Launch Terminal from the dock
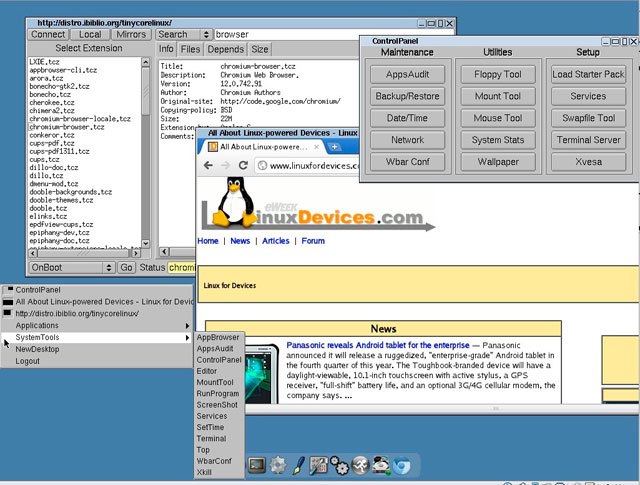Viewport: 640px width, 485px height. [x=257, y=465]
